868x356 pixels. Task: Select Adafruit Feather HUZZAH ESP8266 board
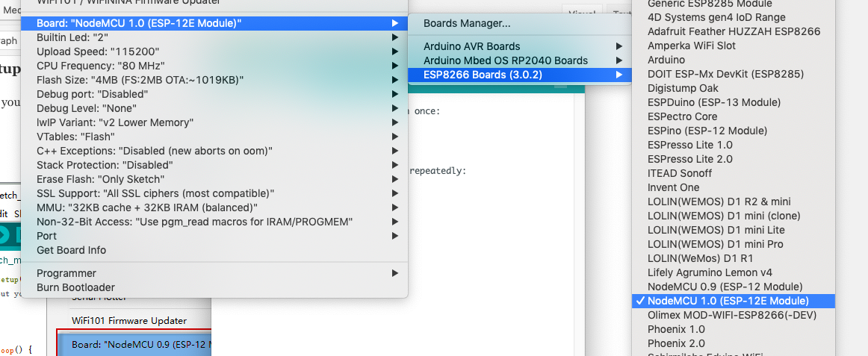[x=733, y=31]
